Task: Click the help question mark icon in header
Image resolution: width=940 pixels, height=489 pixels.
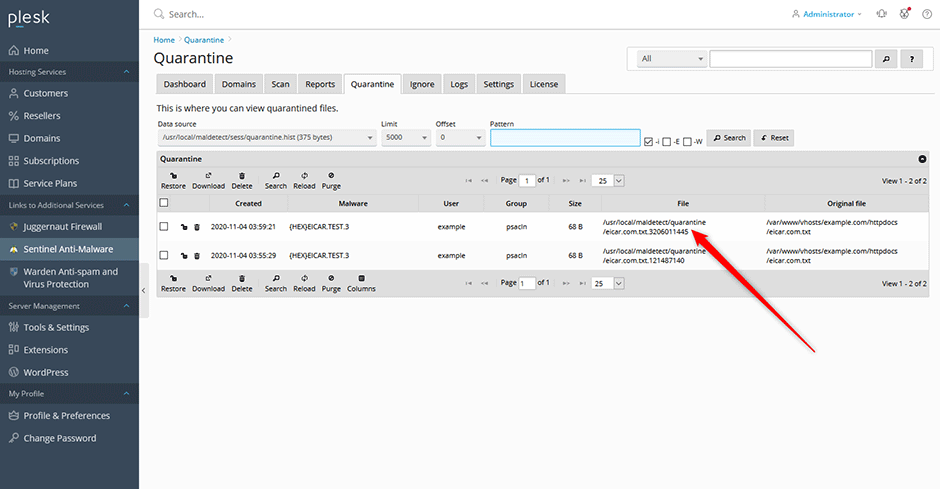Action: (x=926, y=14)
